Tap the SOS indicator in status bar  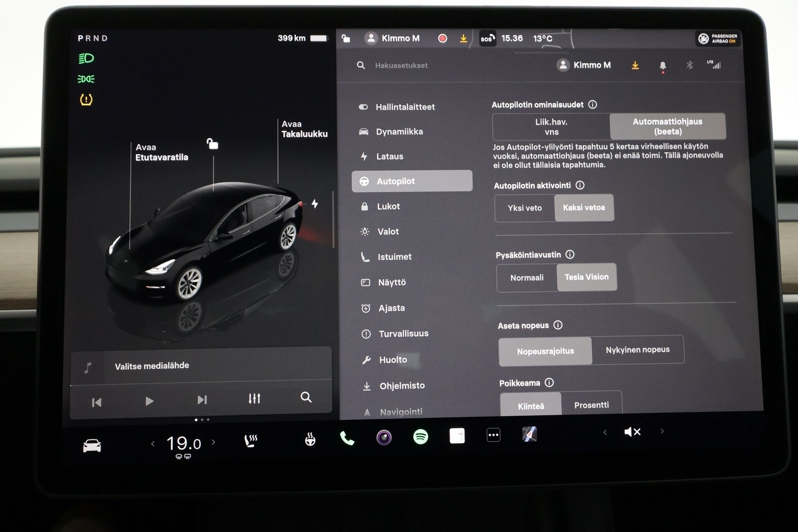[487, 38]
